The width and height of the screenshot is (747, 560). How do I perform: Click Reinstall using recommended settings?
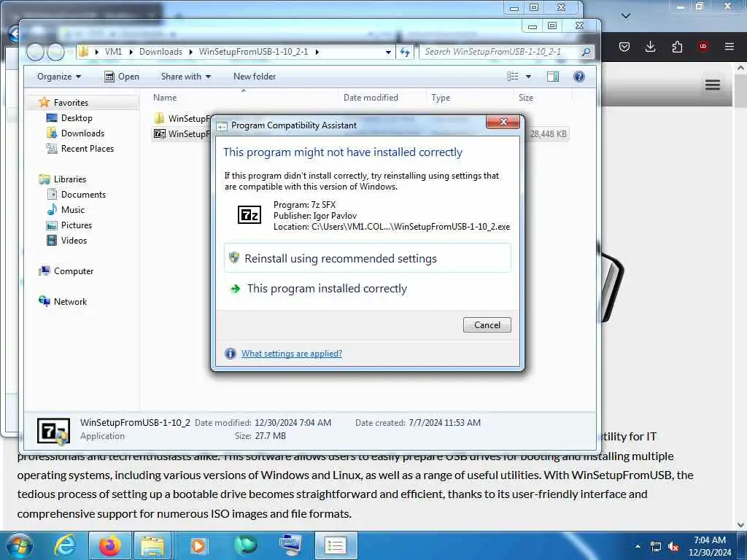coord(368,258)
